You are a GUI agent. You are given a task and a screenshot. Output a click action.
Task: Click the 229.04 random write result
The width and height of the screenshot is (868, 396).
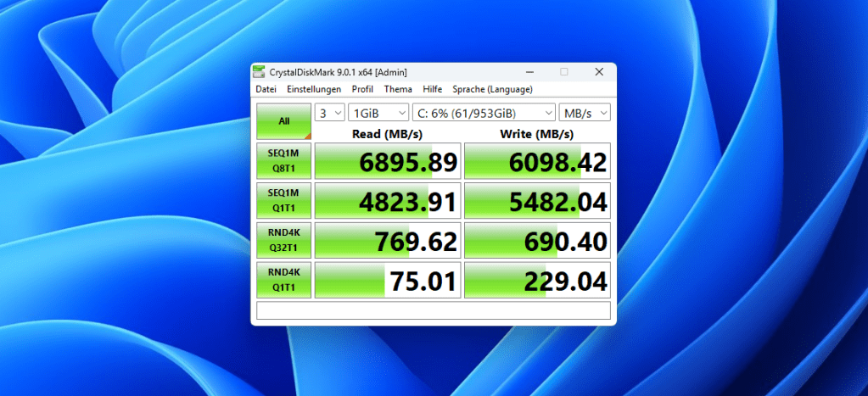pos(538,280)
